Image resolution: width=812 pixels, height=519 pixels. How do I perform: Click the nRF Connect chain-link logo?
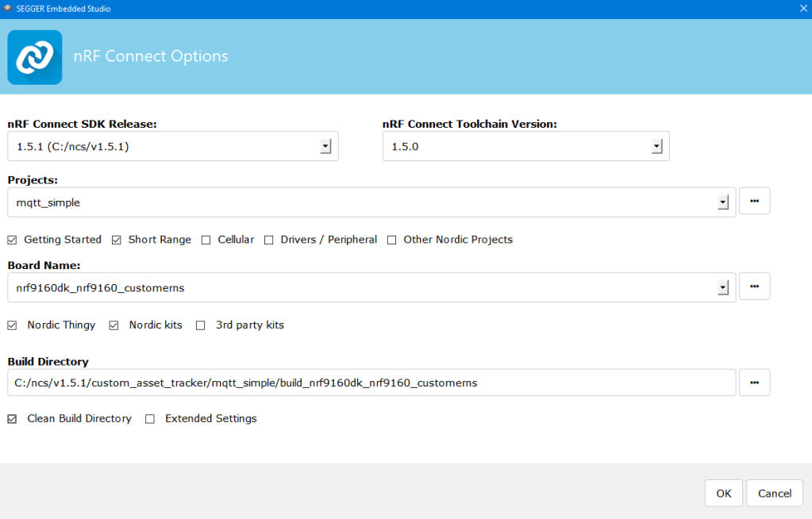point(35,57)
